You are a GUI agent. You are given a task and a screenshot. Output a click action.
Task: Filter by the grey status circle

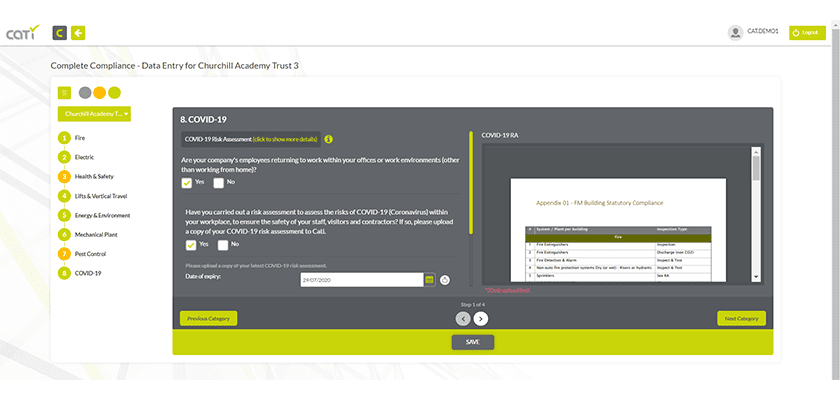coord(85,93)
